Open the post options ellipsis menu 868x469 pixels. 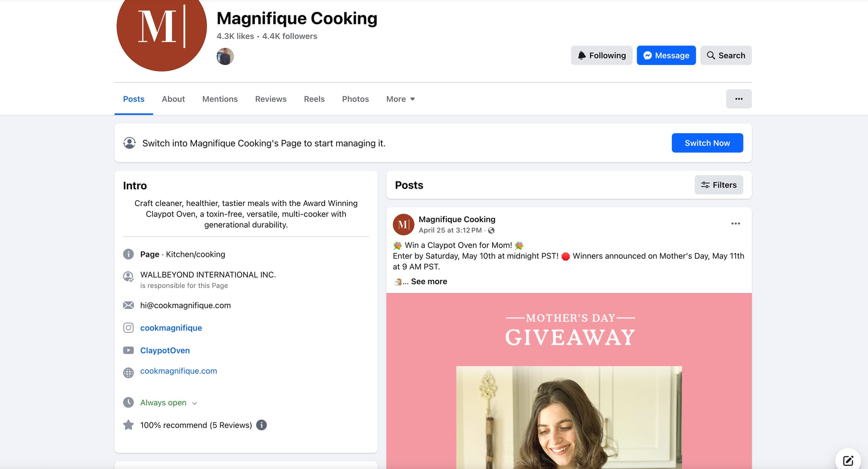pos(735,223)
